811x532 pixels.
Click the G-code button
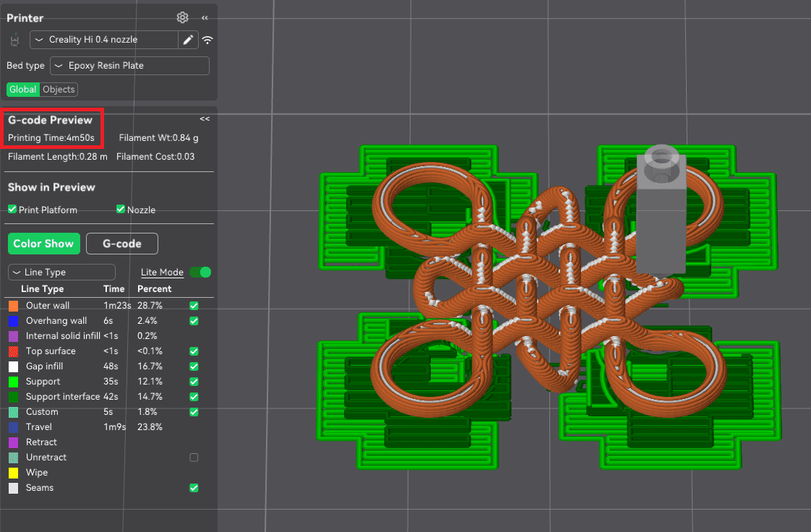121,244
